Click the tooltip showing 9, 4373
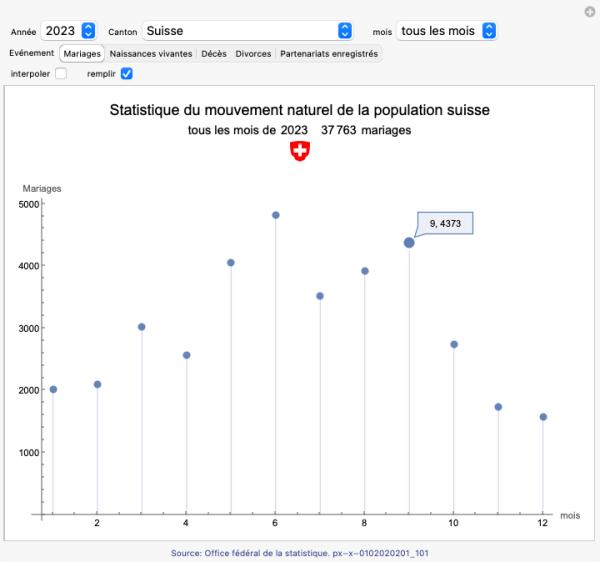 [x=445, y=223]
